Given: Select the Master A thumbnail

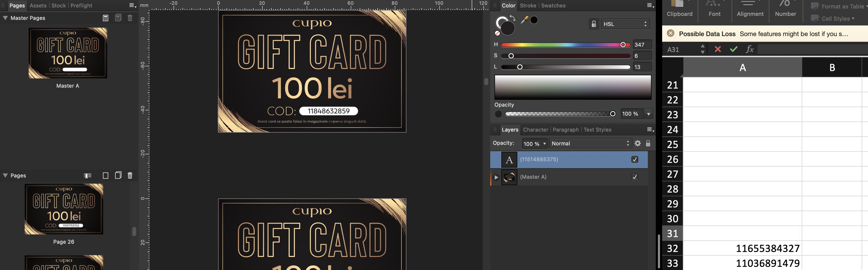Looking at the screenshot, I should (x=68, y=53).
